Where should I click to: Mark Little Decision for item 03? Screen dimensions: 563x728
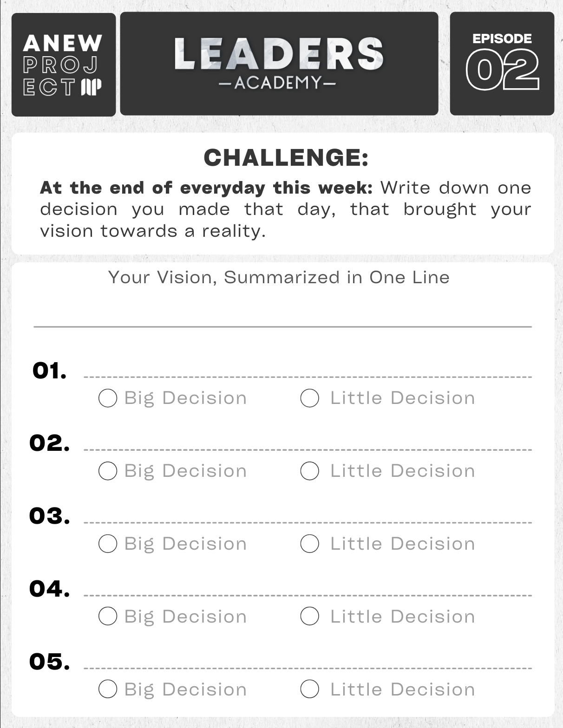(x=310, y=544)
